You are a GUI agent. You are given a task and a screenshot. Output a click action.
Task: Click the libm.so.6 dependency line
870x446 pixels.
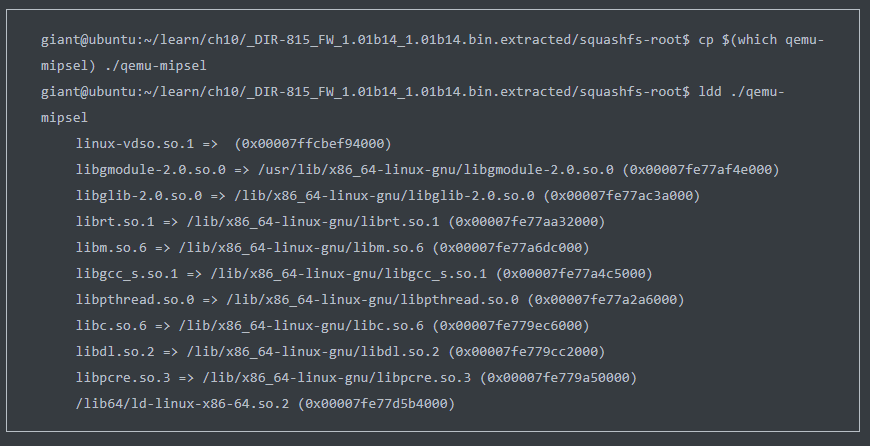[332, 247]
